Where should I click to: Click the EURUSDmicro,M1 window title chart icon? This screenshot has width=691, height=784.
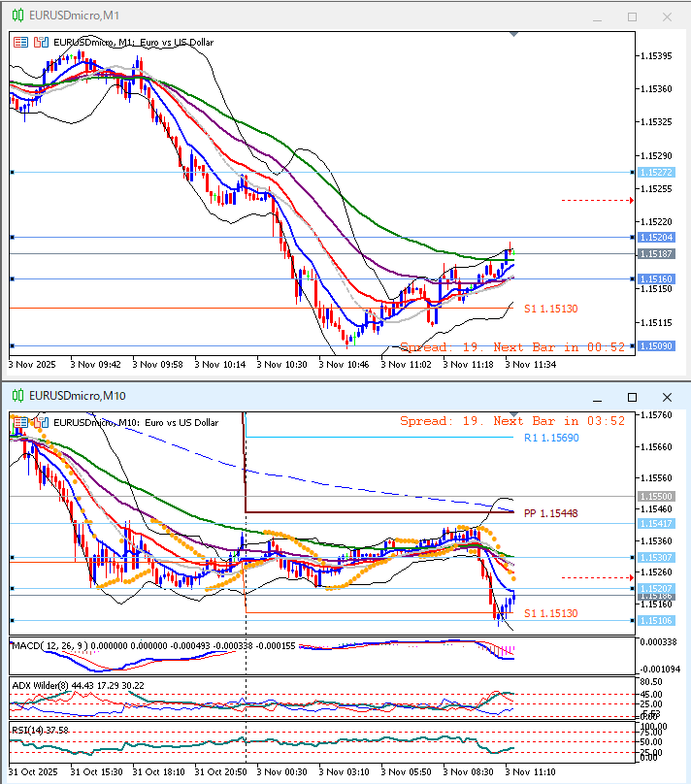point(17,16)
